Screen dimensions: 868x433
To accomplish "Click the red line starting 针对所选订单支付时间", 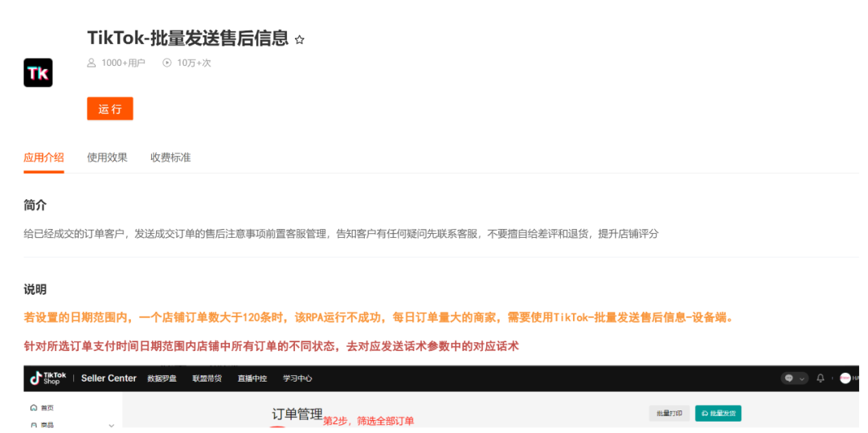I will pos(272,347).
